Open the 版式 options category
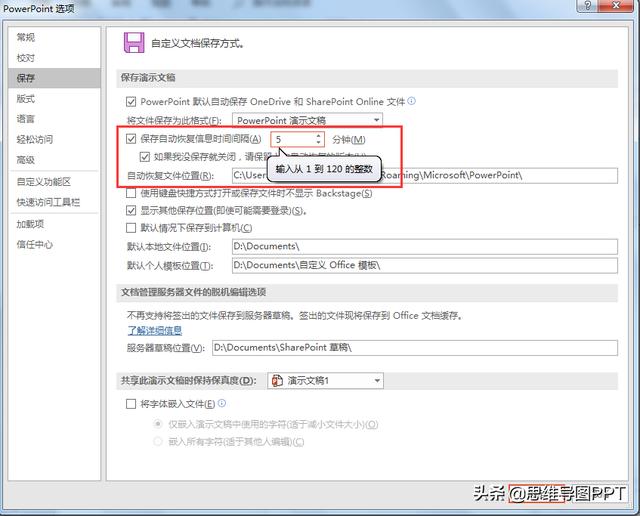640x516 pixels. (26, 98)
